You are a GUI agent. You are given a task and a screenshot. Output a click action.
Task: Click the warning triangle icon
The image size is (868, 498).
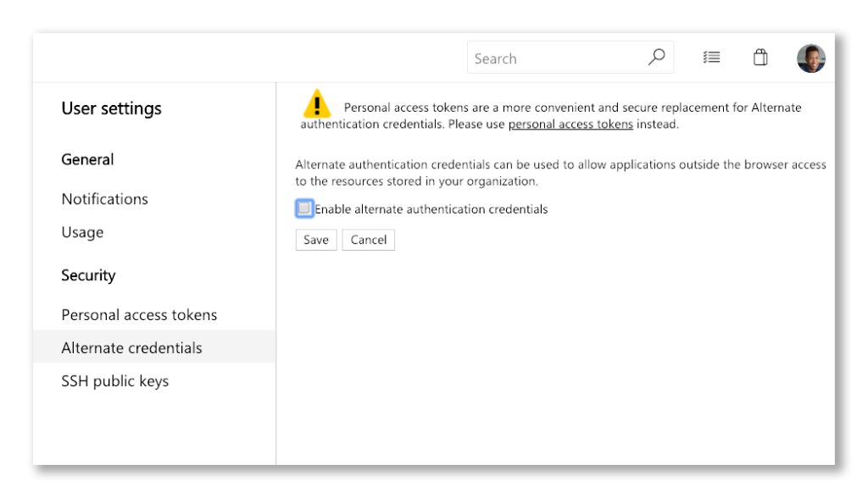click(315, 107)
